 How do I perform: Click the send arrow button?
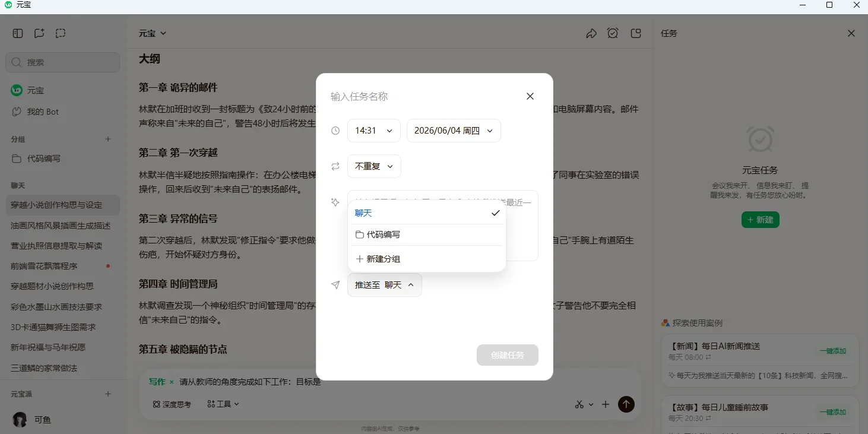click(x=626, y=404)
